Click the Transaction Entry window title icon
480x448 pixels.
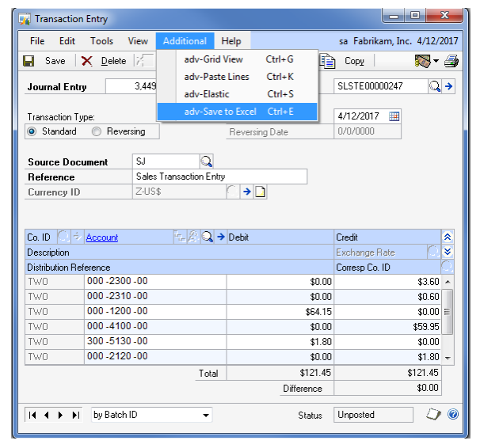(25, 19)
